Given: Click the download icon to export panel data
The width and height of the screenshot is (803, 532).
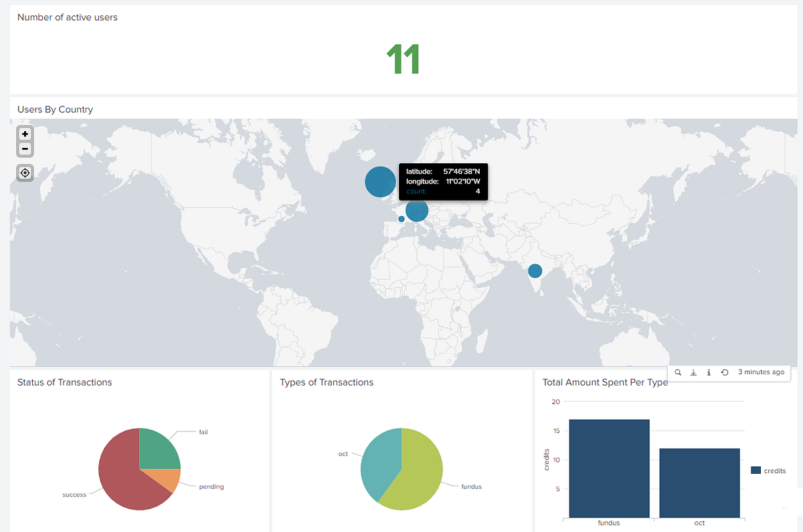Looking at the screenshot, I should [693, 372].
